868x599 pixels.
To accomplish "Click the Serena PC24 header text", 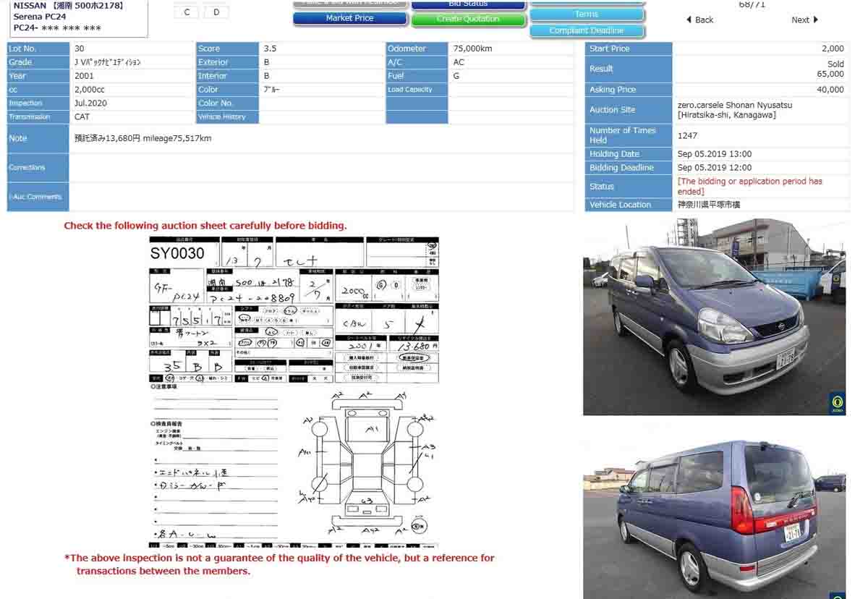I will [x=40, y=17].
